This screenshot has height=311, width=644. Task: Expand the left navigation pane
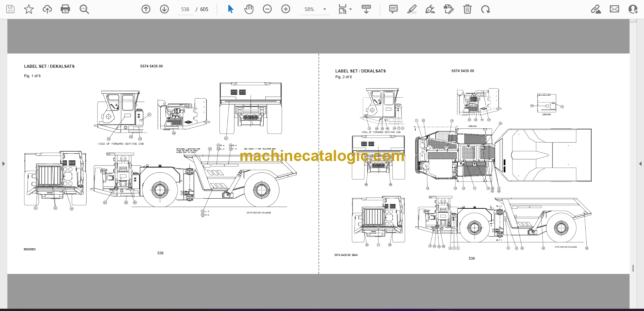[x=3, y=164]
